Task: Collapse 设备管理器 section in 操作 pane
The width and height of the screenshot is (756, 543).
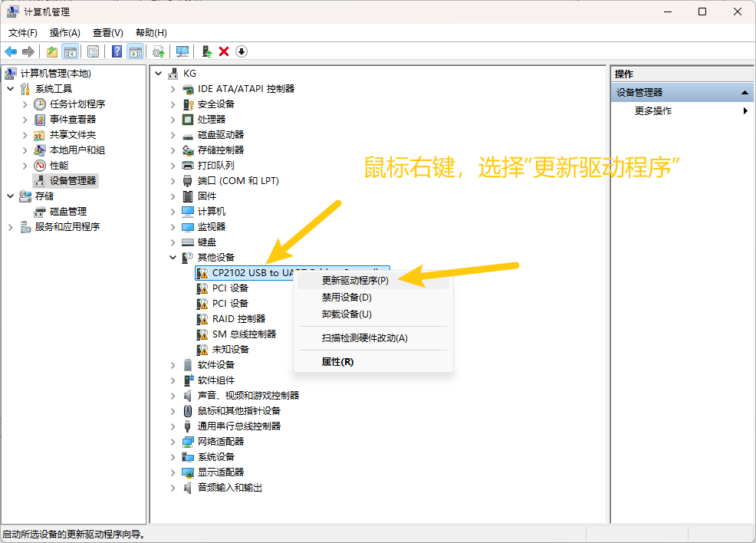Action: click(744, 93)
